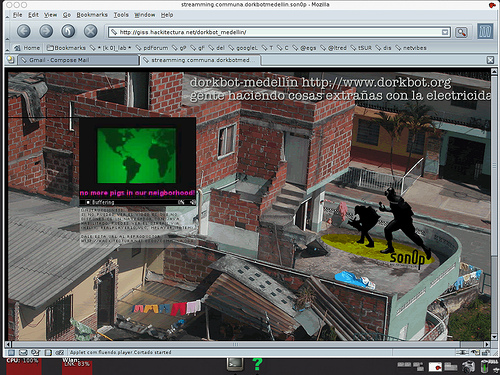The width and height of the screenshot is (500, 375).
Task: Click the son0p logo on rooftop
Action: (x=407, y=258)
